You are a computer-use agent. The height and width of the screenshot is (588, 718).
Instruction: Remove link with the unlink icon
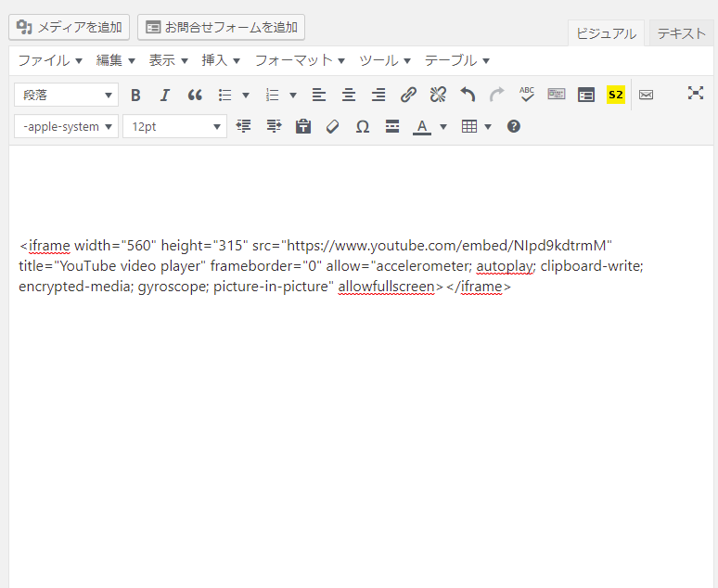438,96
